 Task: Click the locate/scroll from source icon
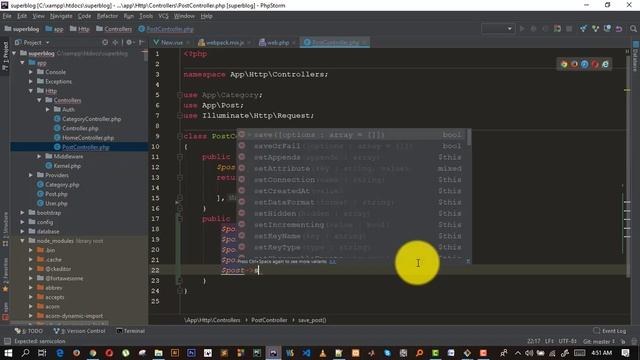[x=105, y=42]
